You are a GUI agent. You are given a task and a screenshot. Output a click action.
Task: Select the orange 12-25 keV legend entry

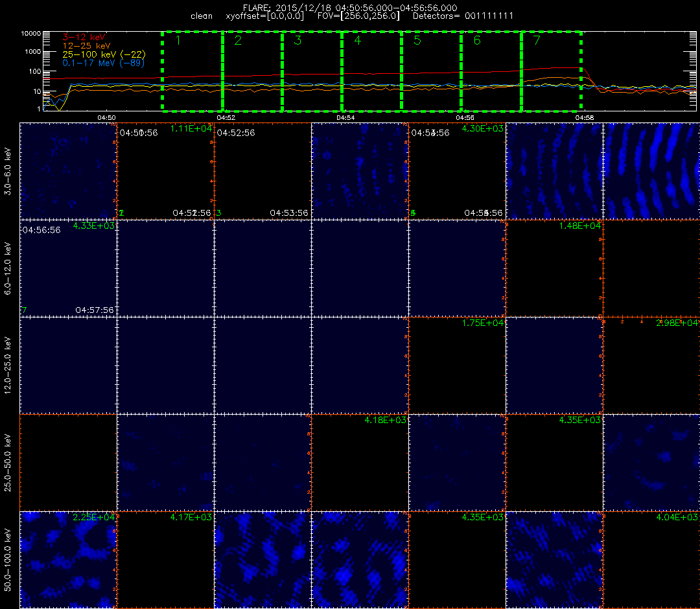coord(86,46)
